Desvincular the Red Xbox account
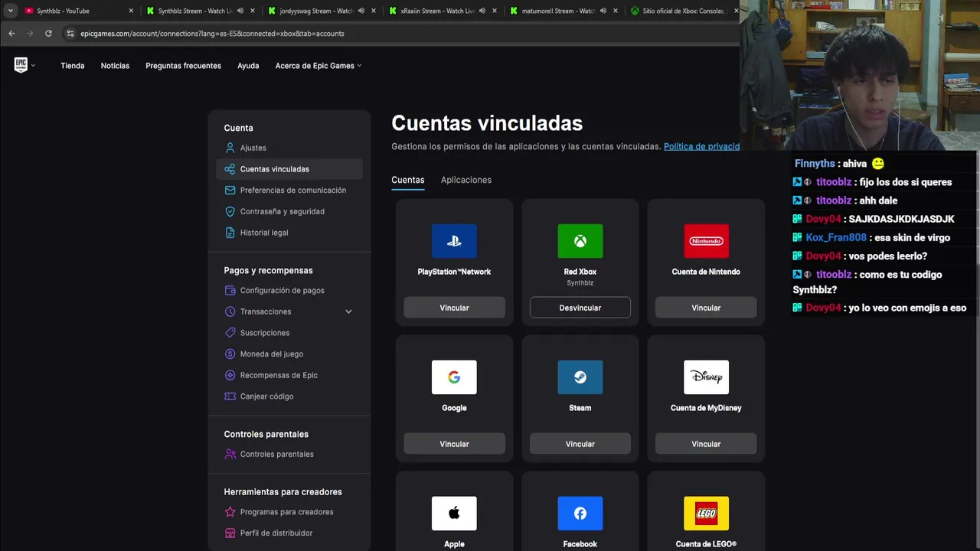This screenshot has width=980, height=551. click(580, 308)
